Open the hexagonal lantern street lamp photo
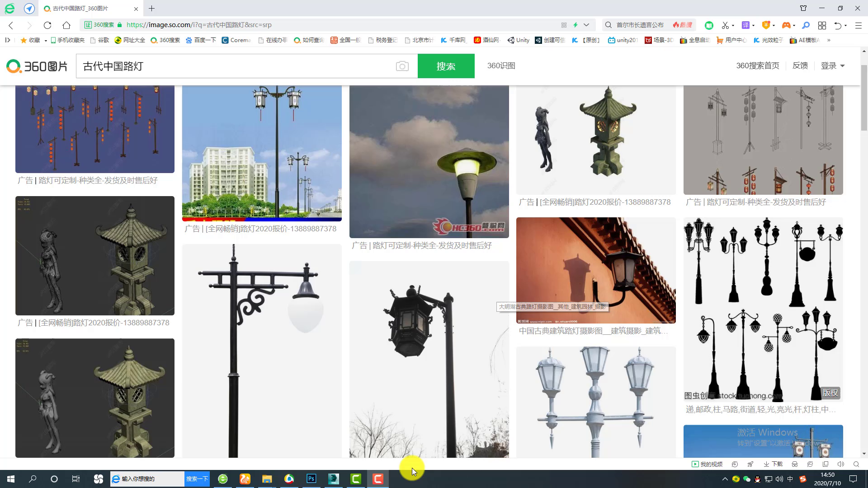 click(429, 359)
